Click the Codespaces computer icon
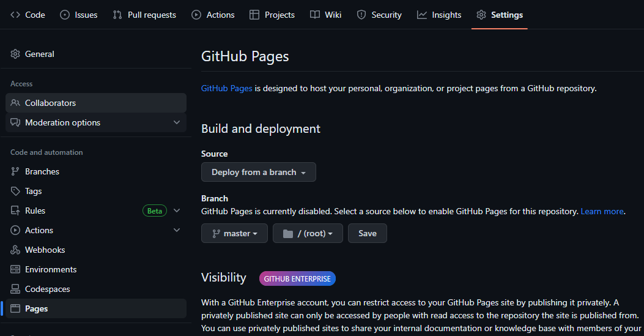 (x=15, y=289)
